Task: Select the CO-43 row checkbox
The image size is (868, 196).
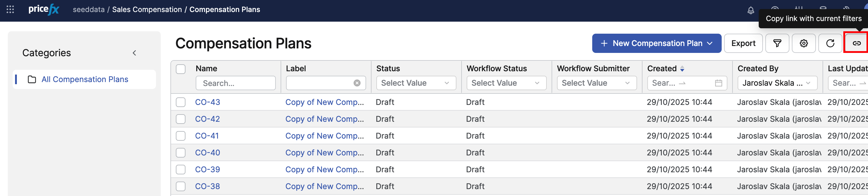Action: [x=181, y=102]
